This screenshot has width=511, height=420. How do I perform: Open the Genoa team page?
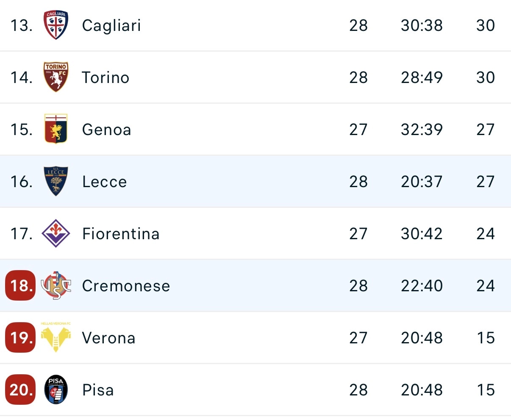click(x=106, y=130)
